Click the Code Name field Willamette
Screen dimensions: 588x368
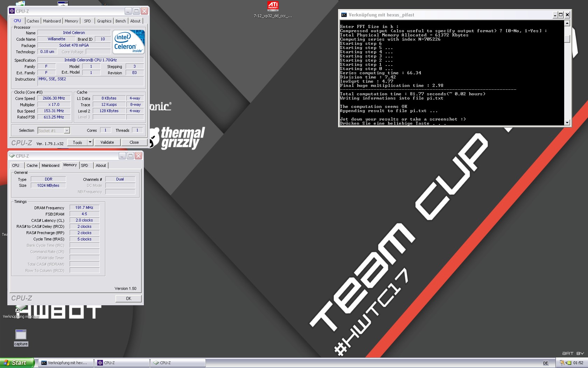56,39
